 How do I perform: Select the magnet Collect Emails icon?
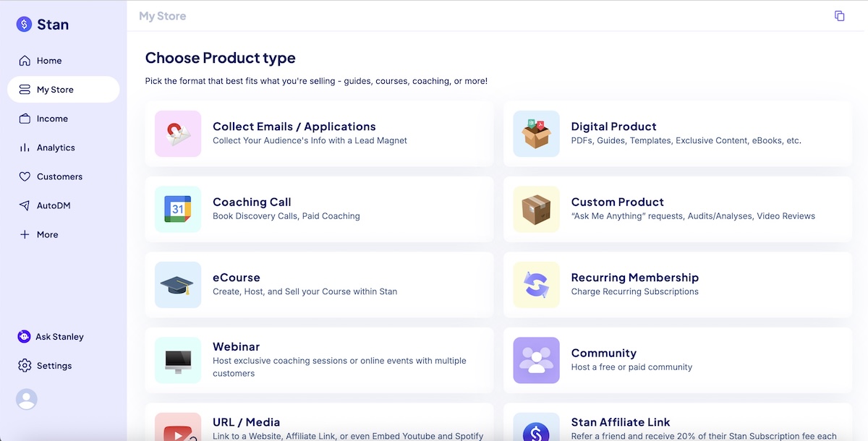click(178, 134)
